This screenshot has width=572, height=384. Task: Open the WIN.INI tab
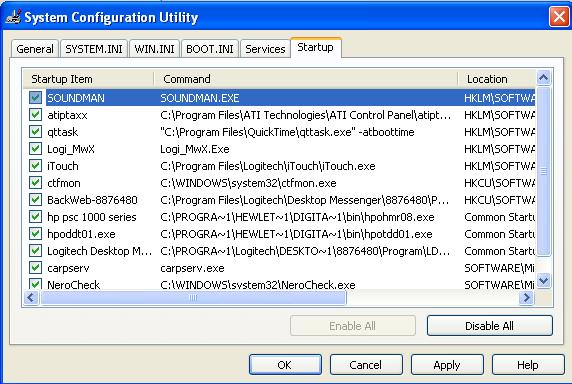154,49
